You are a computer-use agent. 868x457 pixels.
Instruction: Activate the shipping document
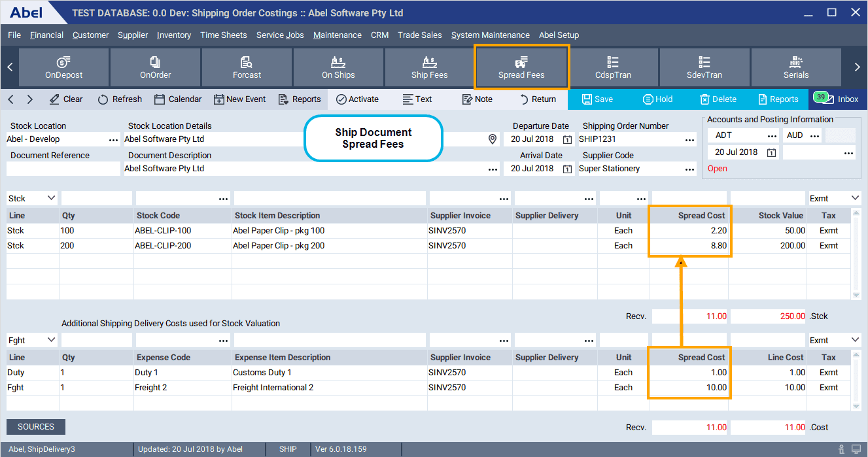point(357,99)
